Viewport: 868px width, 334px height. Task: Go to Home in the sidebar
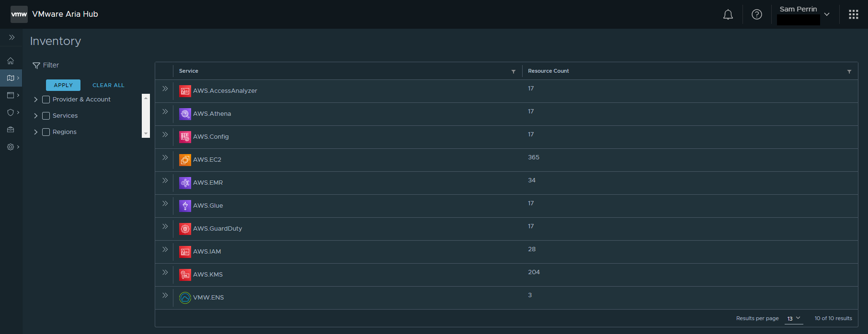coord(11,61)
